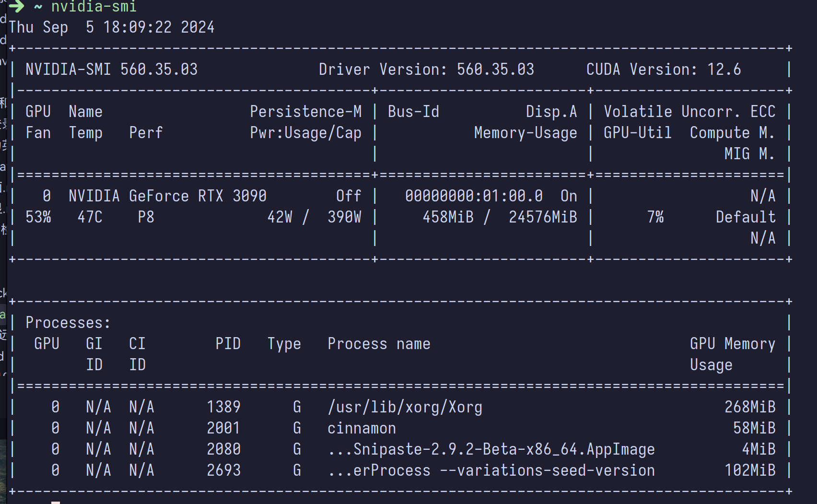The image size is (817, 504).
Task: Select the timestamp line starting with Thu Sep
Action: click(x=111, y=27)
